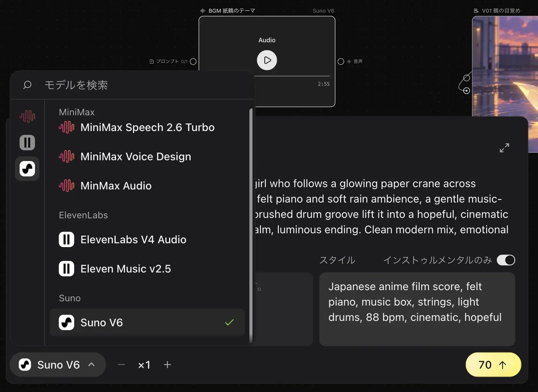Click the ElevenLabs section header
The image size is (538, 392).
pyautogui.click(x=83, y=215)
